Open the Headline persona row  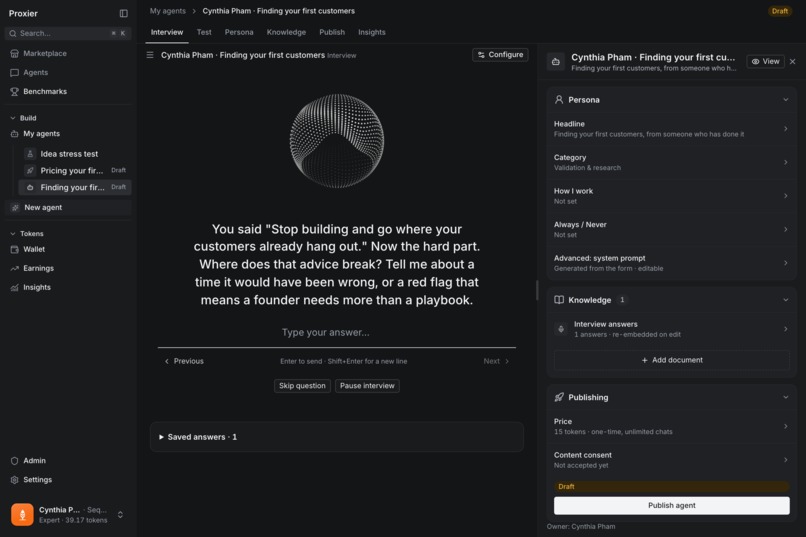point(671,129)
